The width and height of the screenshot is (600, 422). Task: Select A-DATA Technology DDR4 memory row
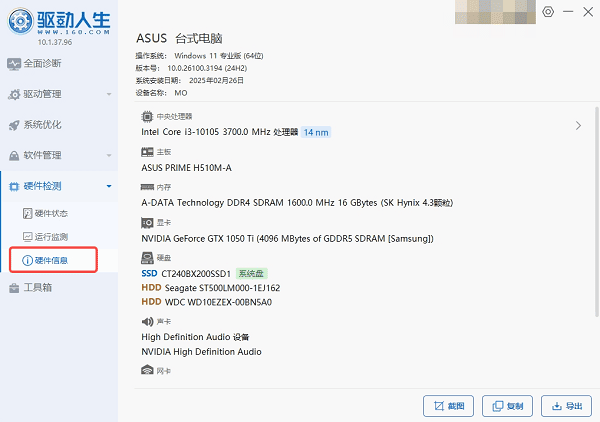297,203
